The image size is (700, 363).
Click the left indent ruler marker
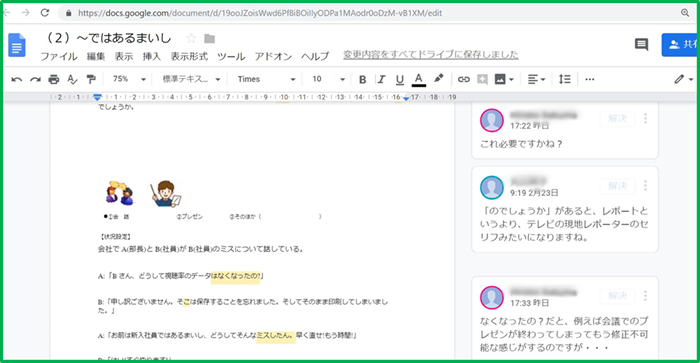tap(97, 97)
